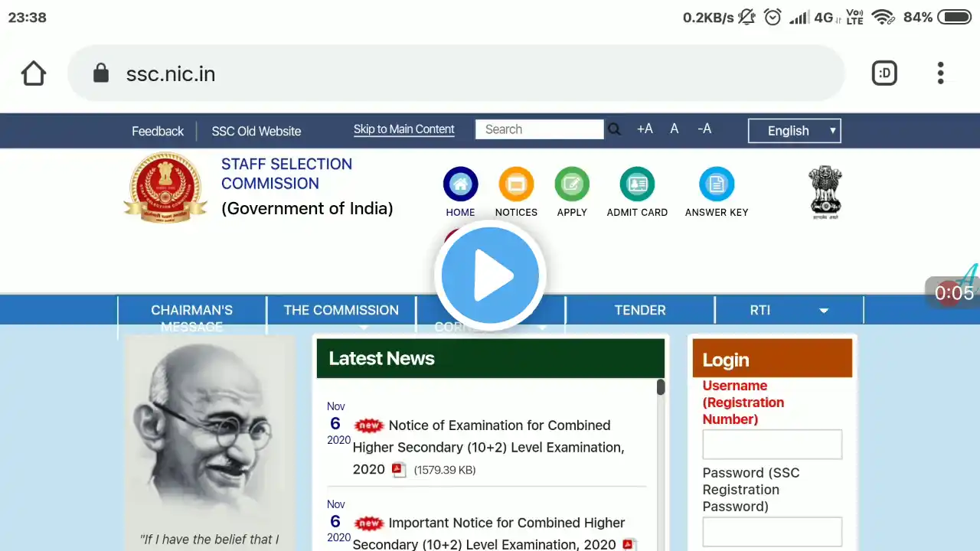This screenshot has height=551, width=980.
Task: Open the browser three-dot menu
Action: click(x=940, y=73)
